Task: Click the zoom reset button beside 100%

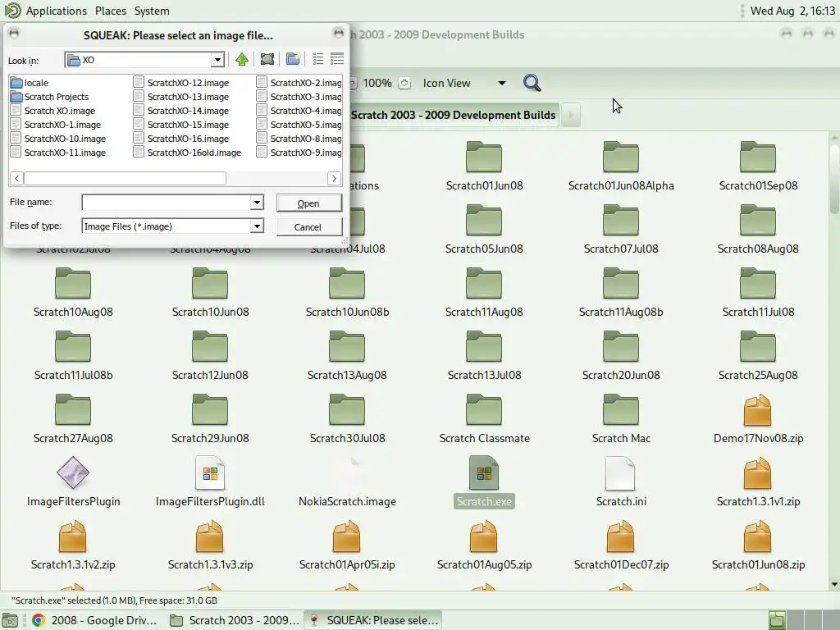Action: click(x=404, y=83)
